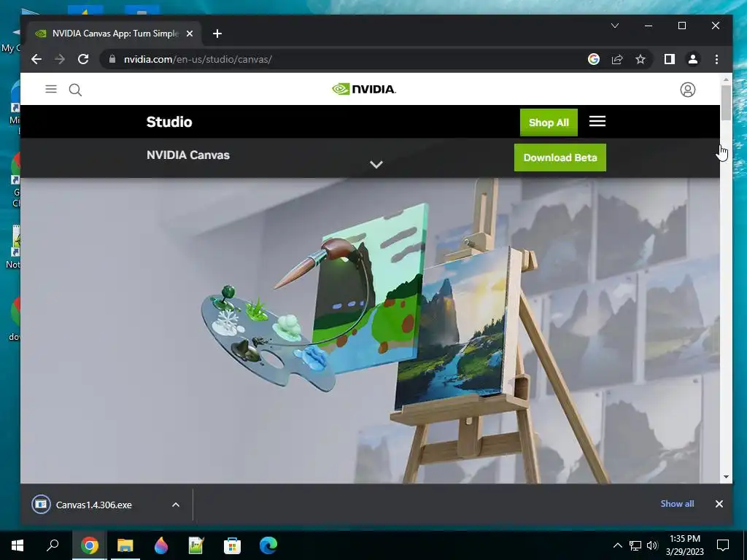Share this page using the share icon
Screen dimensions: 747x560
[617, 59]
